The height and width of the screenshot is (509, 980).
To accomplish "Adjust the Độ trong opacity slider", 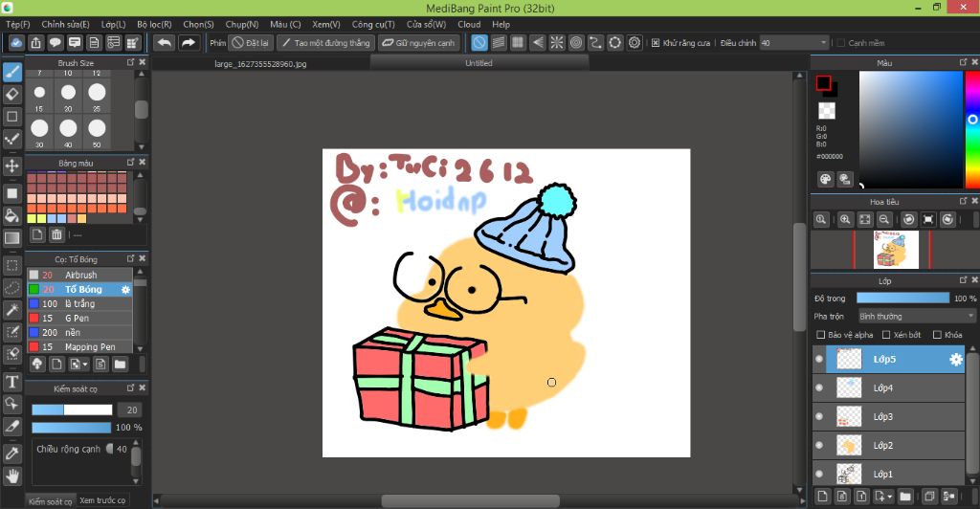I will (x=902, y=299).
